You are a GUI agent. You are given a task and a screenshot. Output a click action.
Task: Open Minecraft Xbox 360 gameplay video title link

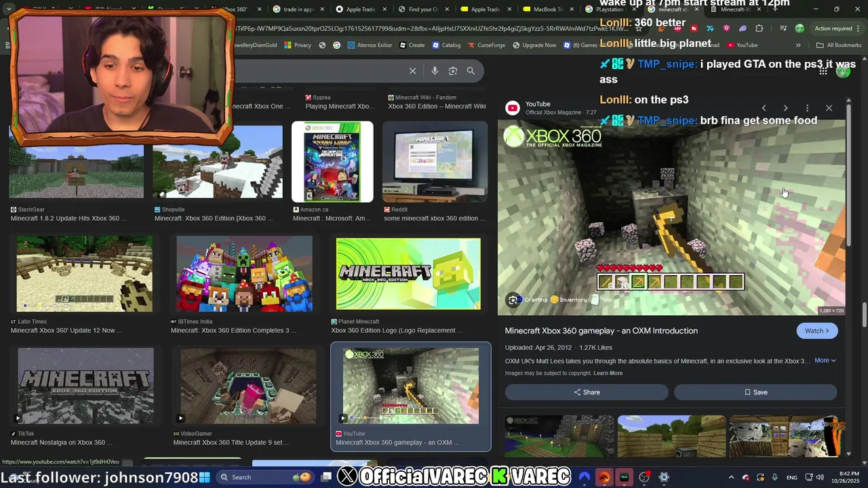[x=601, y=331]
